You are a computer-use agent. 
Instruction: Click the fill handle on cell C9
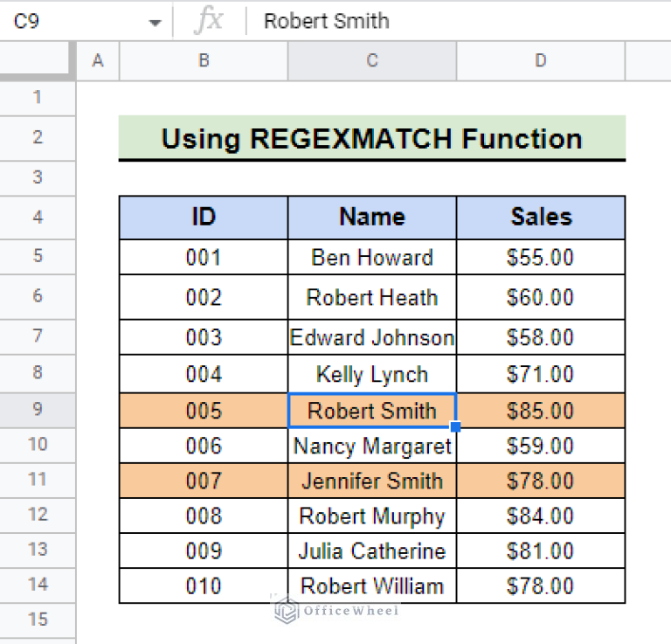[x=456, y=427]
